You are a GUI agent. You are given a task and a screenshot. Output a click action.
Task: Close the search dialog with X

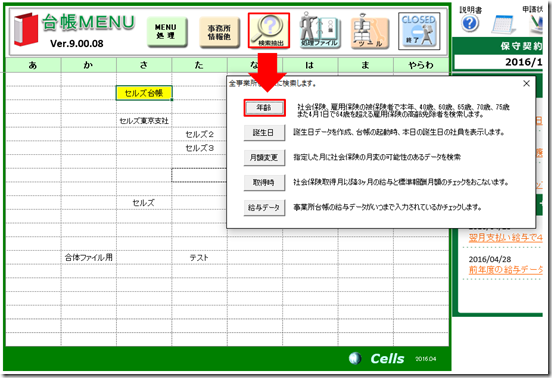tap(526, 83)
